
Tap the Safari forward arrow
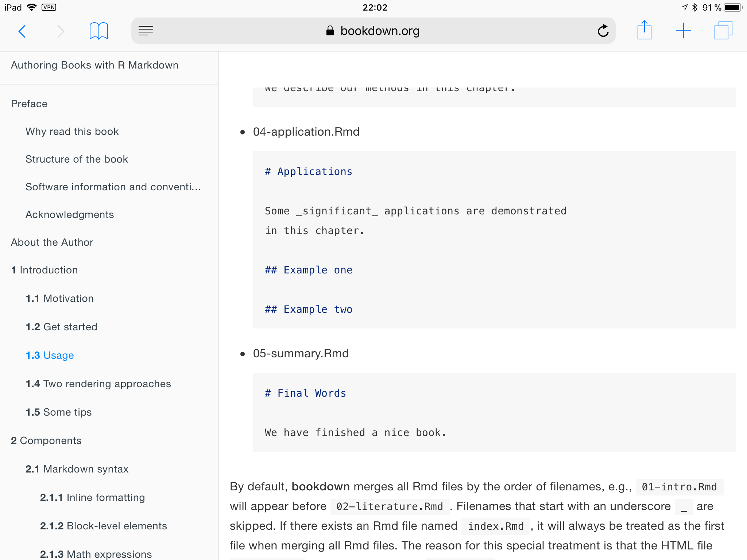[x=61, y=31]
